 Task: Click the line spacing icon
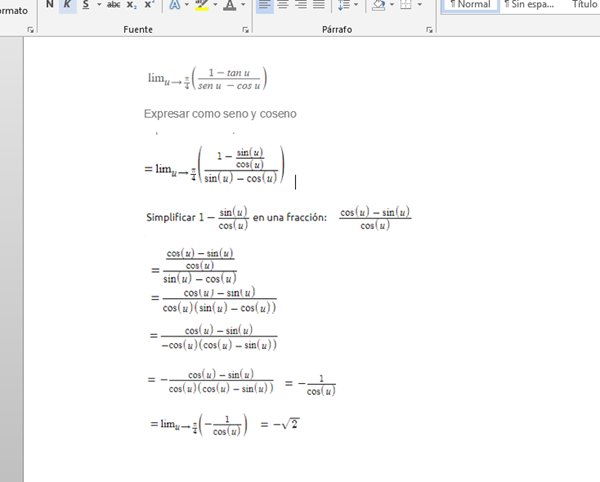(344, 5)
